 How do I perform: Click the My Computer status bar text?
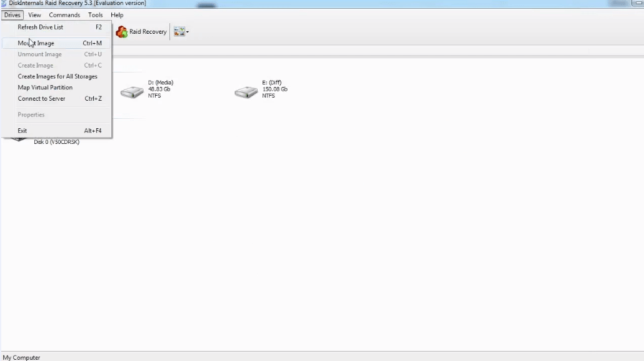[x=22, y=357]
